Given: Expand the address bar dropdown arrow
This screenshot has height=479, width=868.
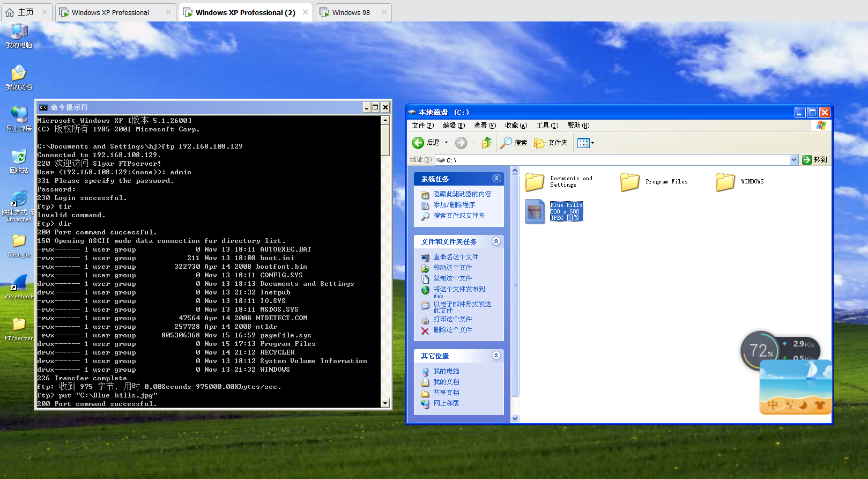Looking at the screenshot, I should (793, 160).
